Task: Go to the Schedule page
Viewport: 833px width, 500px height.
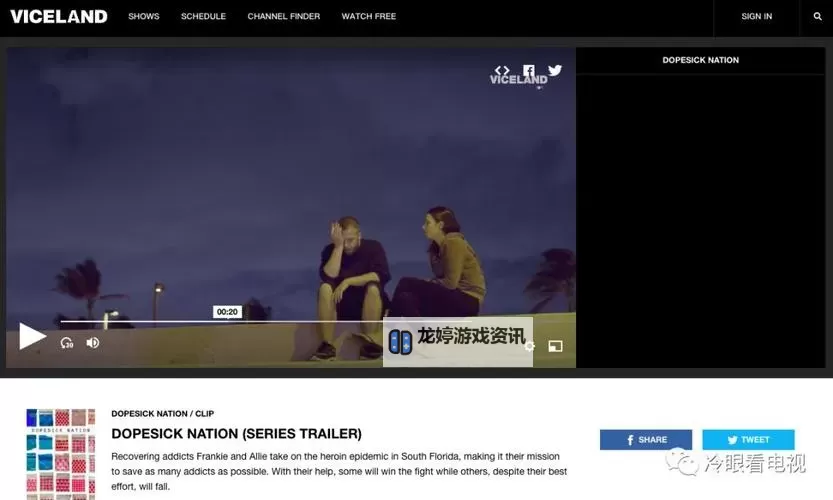Action: click(203, 17)
